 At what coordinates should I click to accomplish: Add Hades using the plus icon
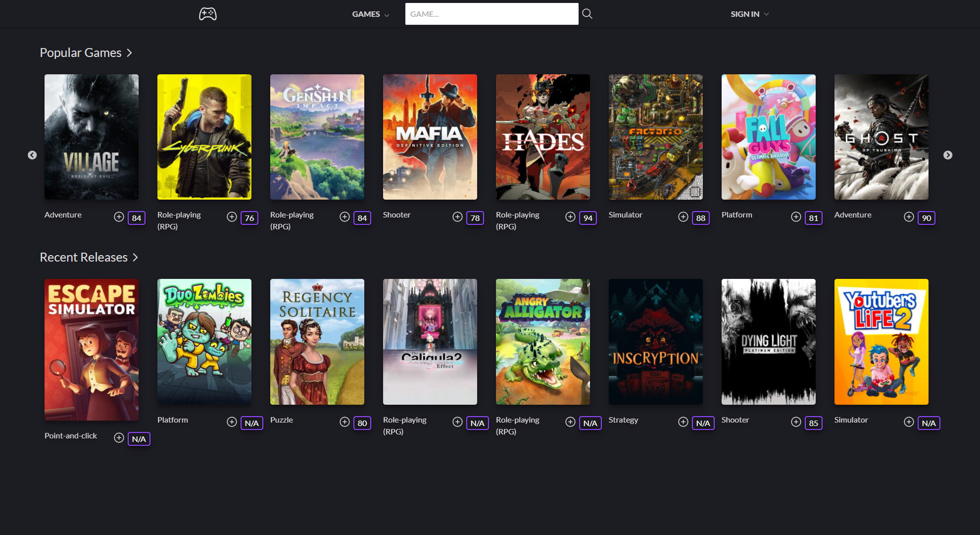click(570, 216)
